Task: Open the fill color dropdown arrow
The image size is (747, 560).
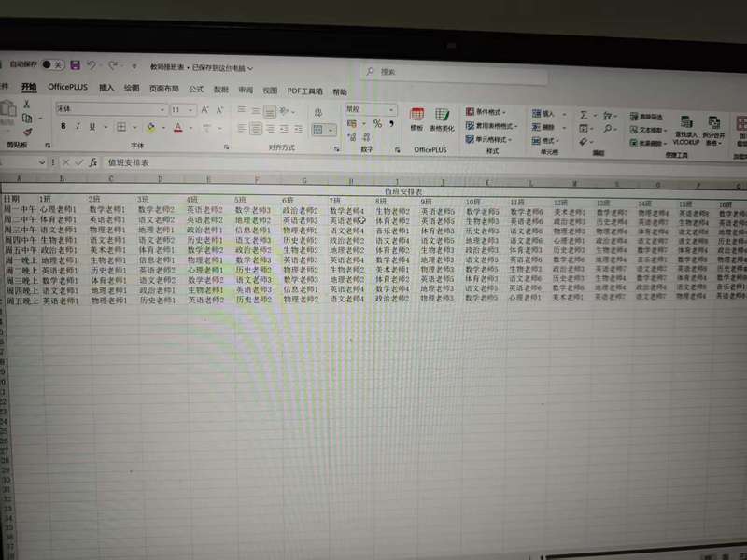Action: (163, 128)
